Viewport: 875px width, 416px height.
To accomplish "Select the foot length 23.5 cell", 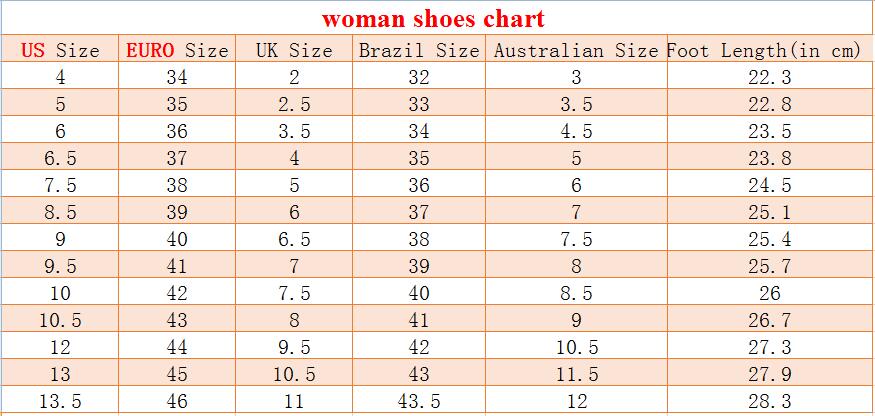I will pos(769,132).
